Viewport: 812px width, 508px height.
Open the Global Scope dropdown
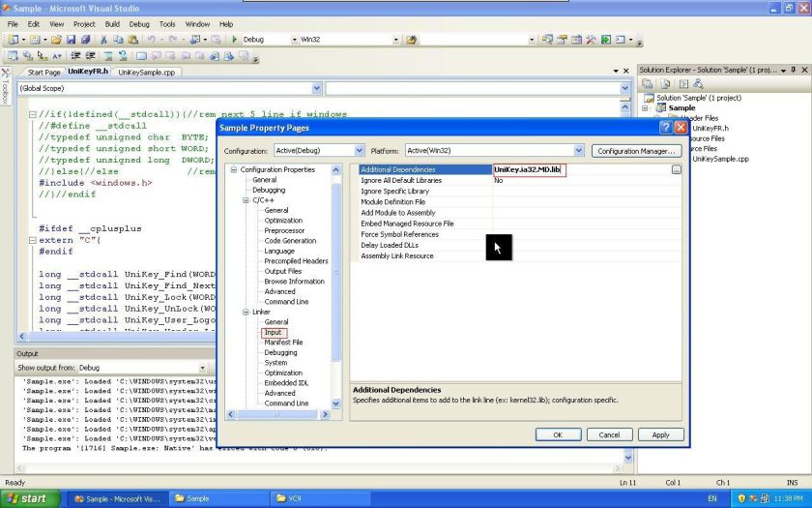(317, 88)
